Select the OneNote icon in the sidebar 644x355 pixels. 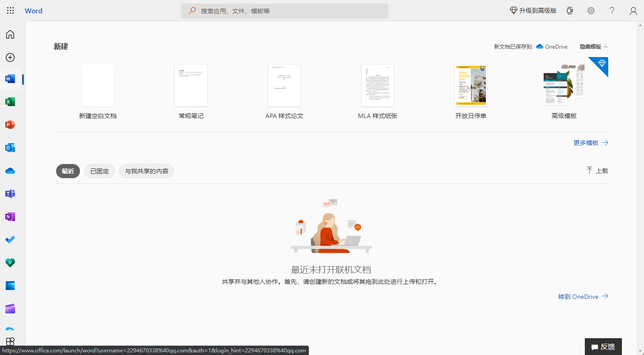click(x=10, y=216)
